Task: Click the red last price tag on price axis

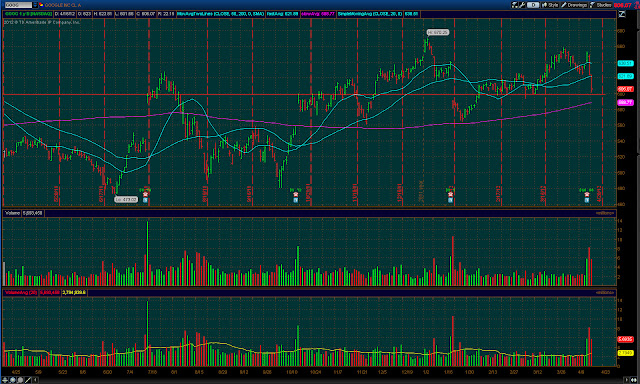Action: tap(625, 89)
